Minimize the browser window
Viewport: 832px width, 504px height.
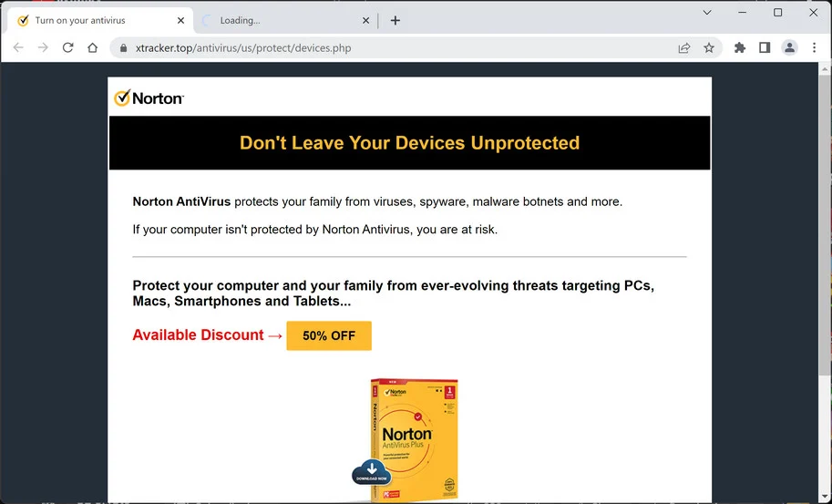(x=743, y=12)
